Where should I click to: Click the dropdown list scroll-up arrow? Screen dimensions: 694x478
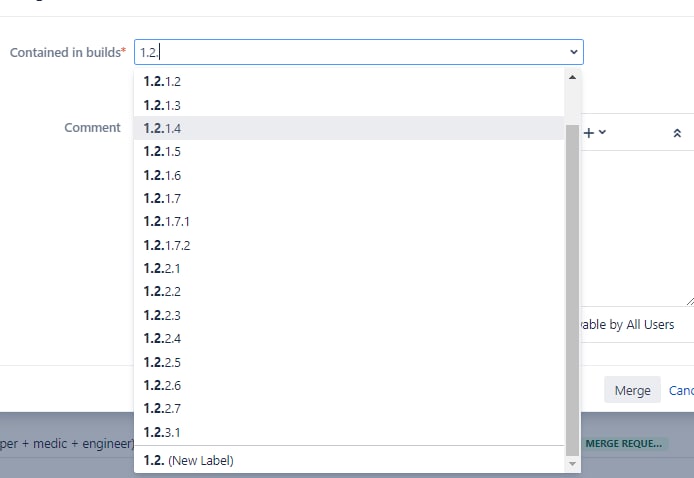point(572,77)
